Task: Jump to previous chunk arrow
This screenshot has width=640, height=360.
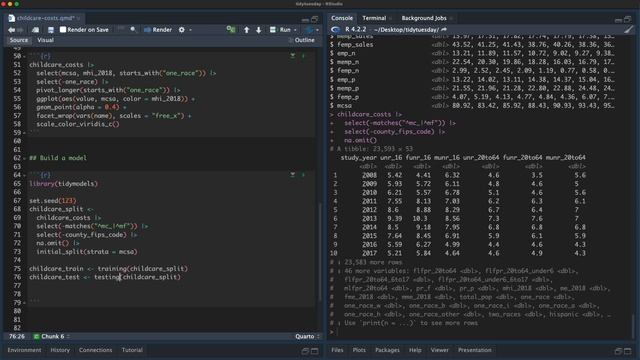Action: [247, 30]
